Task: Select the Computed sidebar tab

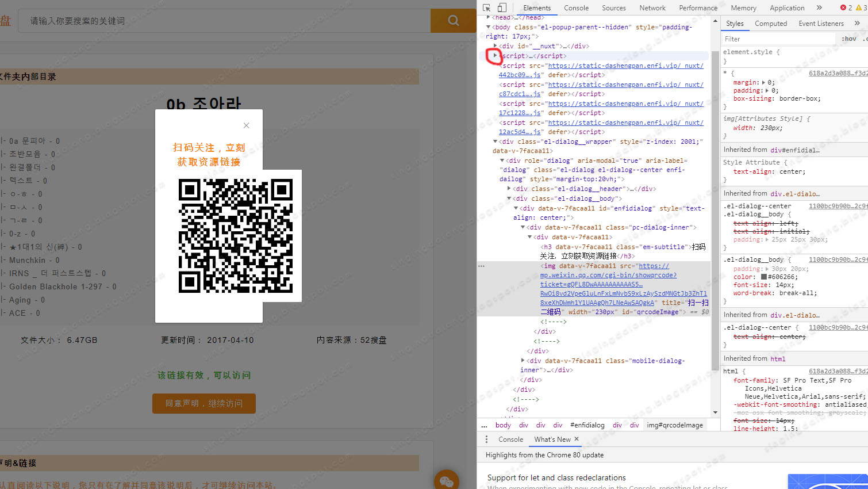Action: (x=771, y=24)
